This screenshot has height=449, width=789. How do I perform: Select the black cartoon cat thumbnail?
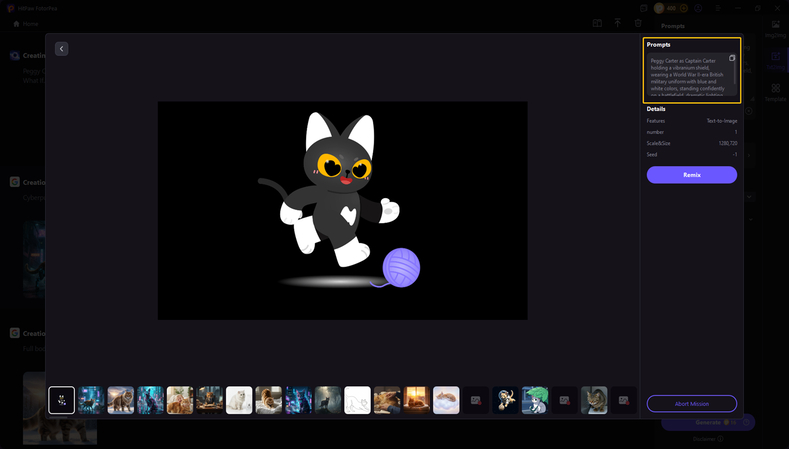61,400
